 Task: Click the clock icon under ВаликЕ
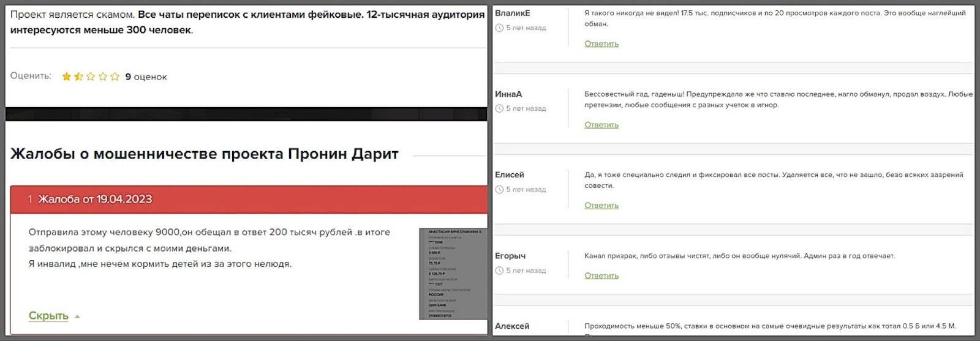pos(499,28)
